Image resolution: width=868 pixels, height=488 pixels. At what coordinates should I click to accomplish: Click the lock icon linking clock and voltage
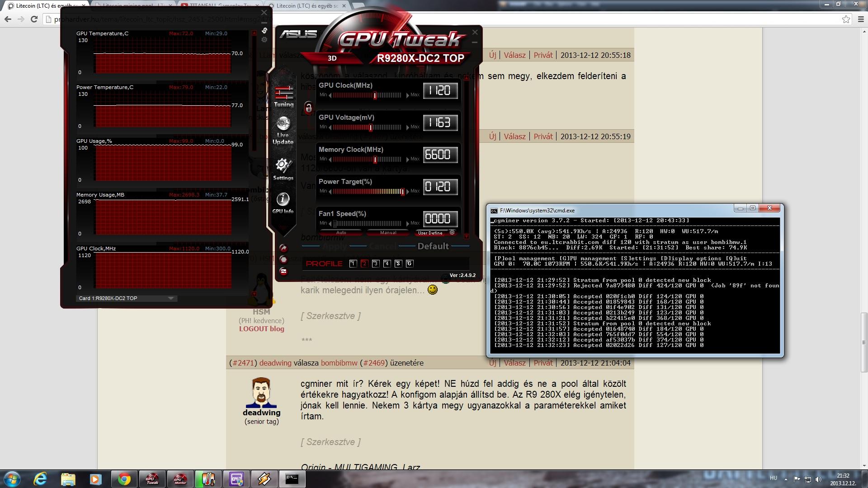(x=308, y=108)
